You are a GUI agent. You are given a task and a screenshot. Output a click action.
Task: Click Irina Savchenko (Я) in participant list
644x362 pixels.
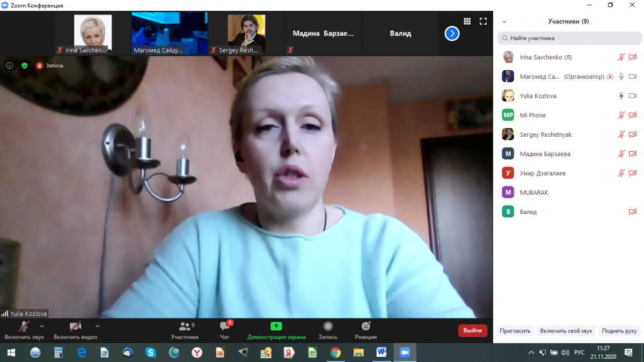tap(569, 57)
